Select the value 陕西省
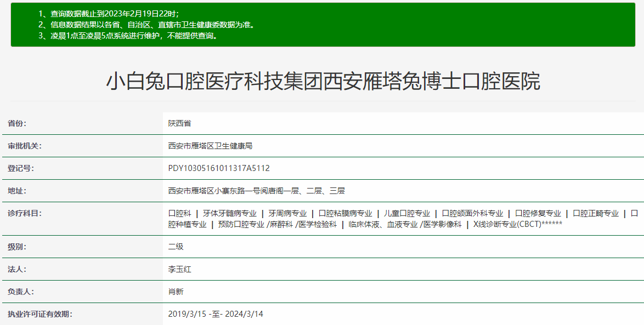Image resolution: width=644 pixels, height=325 pixels. pos(179,123)
